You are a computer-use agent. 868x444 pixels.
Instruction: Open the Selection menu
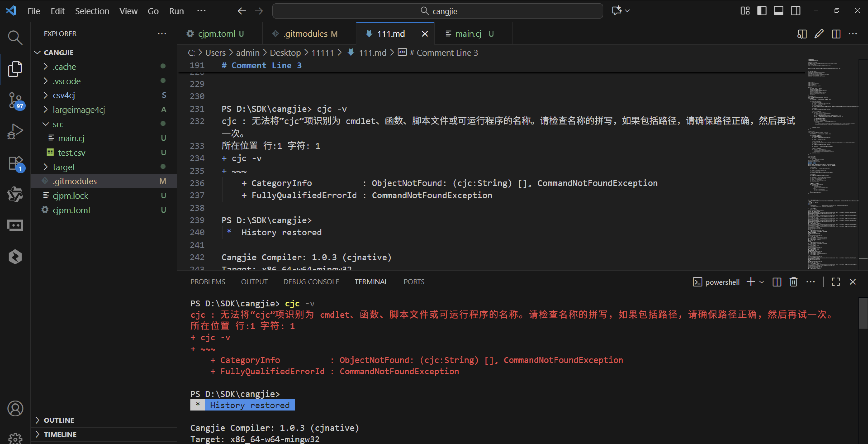(x=92, y=11)
